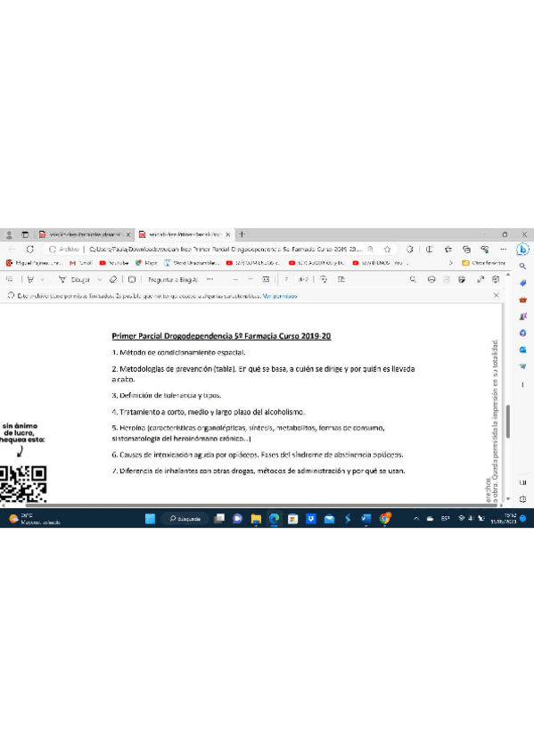This screenshot has width=534, height=756.
Task: Open a new browser tab
Action: pyautogui.click(x=242, y=234)
